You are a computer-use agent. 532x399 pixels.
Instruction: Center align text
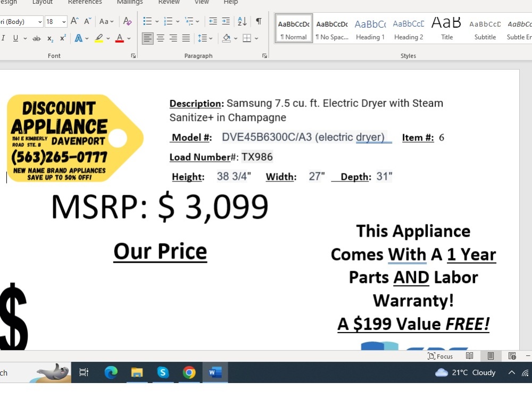161,38
